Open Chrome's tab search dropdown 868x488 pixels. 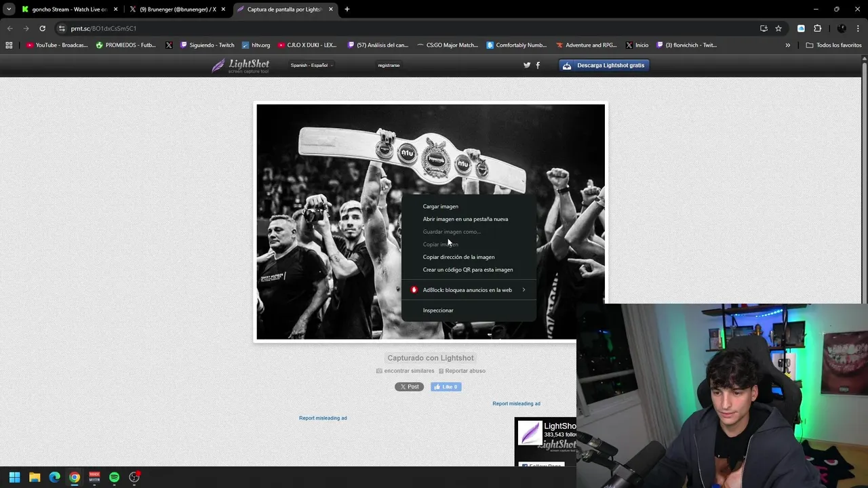[x=8, y=9]
